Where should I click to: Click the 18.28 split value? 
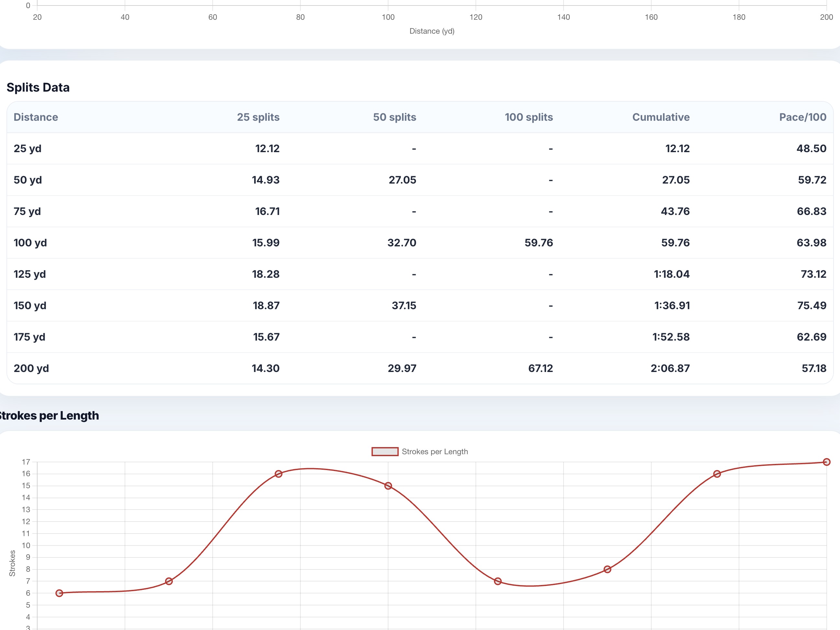tap(266, 274)
